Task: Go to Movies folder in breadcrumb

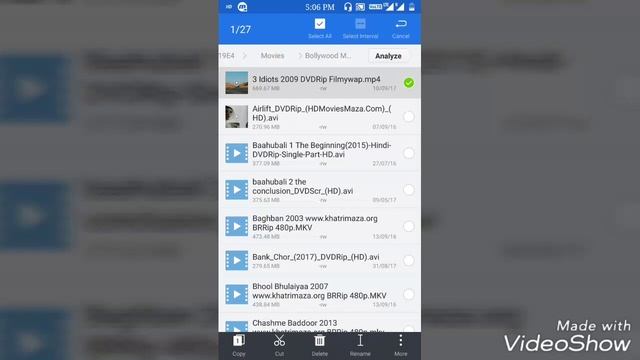Action: (x=272, y=56)
